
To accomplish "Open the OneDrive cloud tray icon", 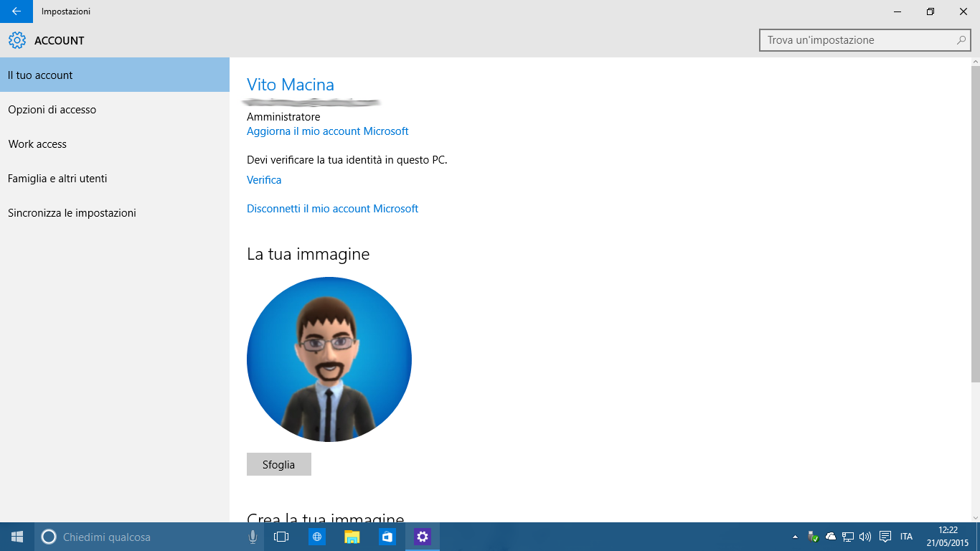I will [x=831, y=537].
